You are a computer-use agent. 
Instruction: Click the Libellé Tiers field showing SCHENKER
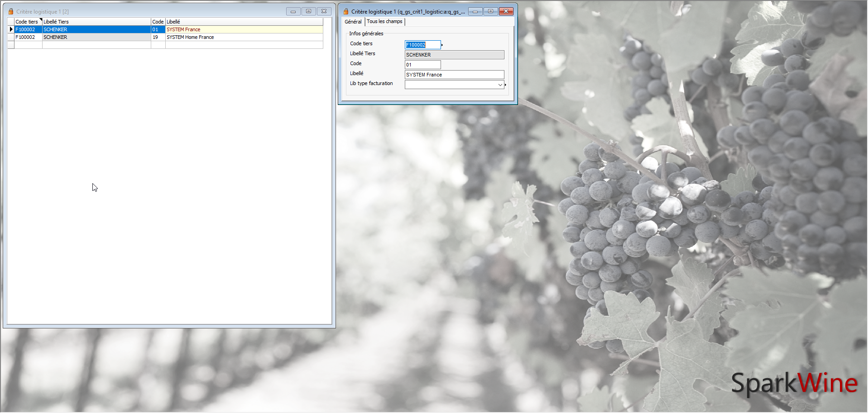coord(454,55)
